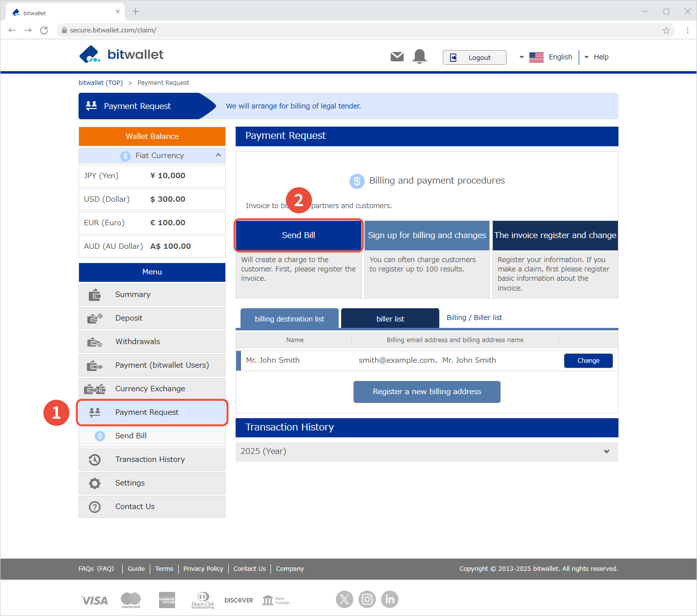697x616 pixels.
Task: Click the Logout button
Action: point(474,57)
